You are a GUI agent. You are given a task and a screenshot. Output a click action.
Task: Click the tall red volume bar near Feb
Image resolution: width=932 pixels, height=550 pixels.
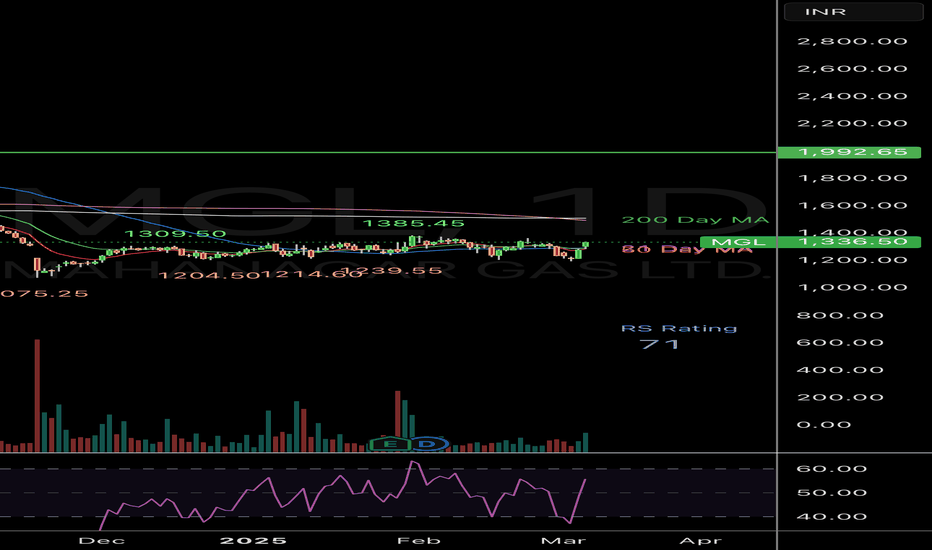coord(398,422)
